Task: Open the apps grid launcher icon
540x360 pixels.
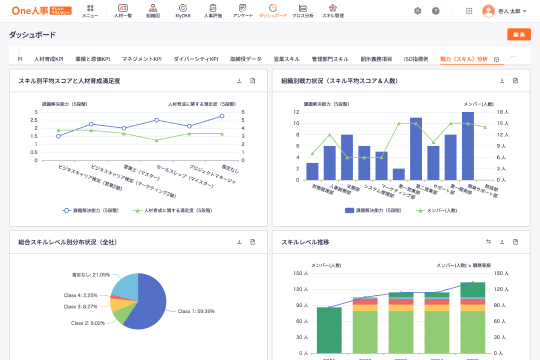Action: click(469, 11)
